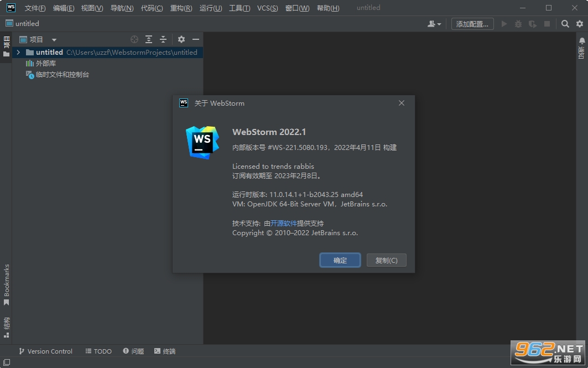Click the 确定 button
The image size is (588, 368).
[x=340, y=260]
